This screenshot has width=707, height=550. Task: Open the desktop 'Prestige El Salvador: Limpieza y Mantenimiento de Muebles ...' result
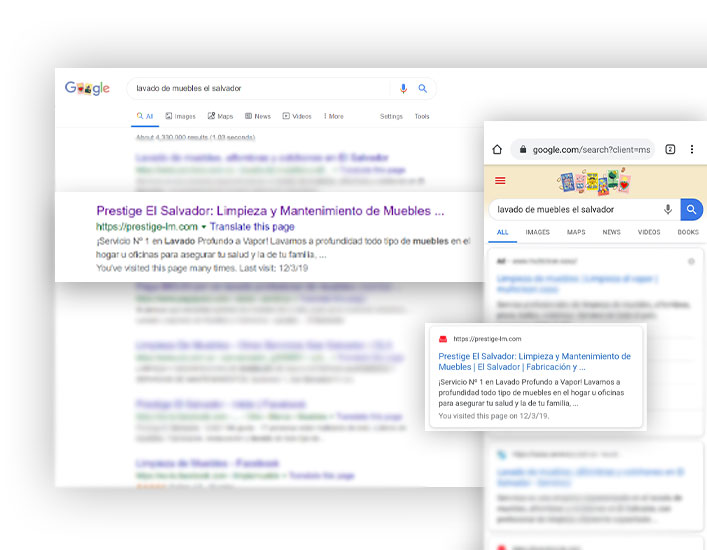point(270,211)
